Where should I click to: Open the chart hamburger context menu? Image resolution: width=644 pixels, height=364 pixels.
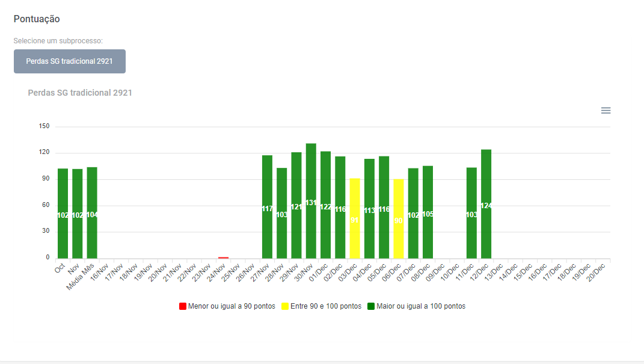606,111
